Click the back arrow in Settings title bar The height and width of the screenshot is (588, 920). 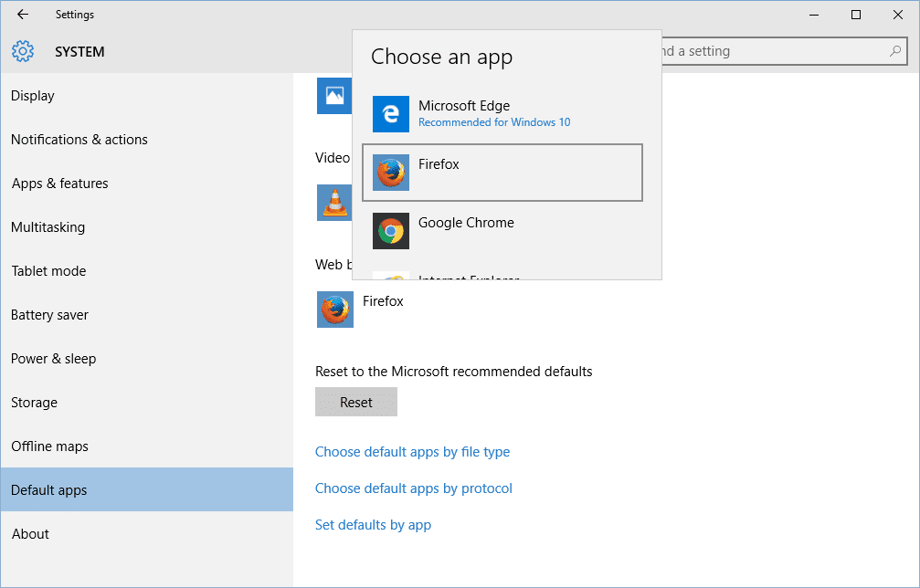(x=23, y=15)
